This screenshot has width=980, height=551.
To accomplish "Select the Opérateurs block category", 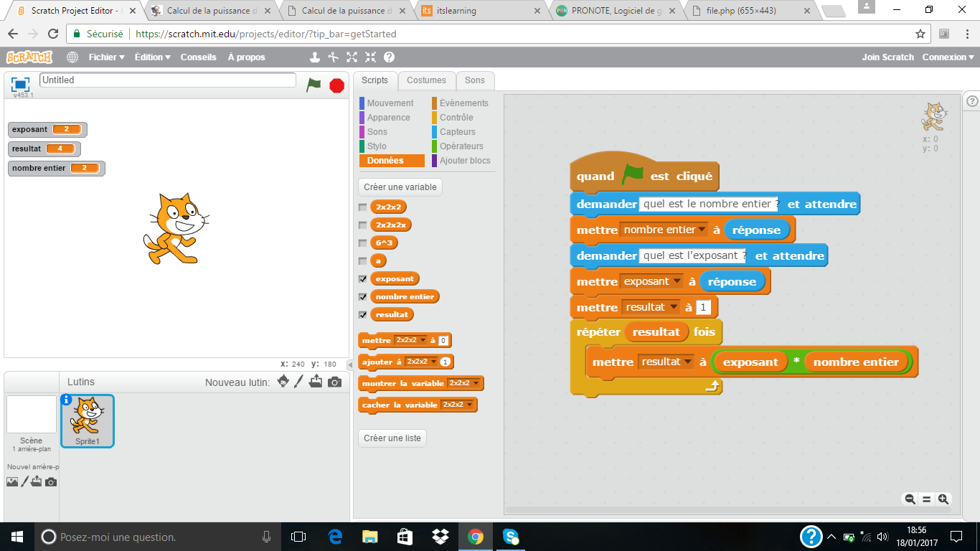I will click(x=461, y=146).
